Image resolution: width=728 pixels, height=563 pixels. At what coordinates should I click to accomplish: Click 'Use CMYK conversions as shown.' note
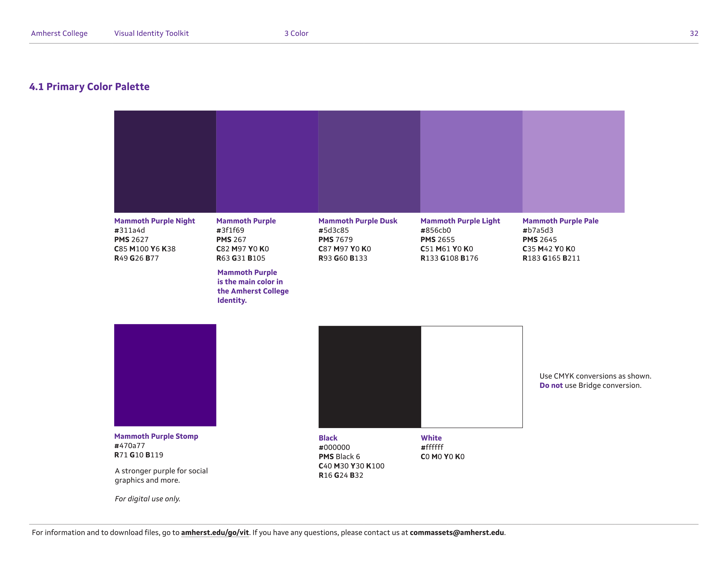[595, 376]
